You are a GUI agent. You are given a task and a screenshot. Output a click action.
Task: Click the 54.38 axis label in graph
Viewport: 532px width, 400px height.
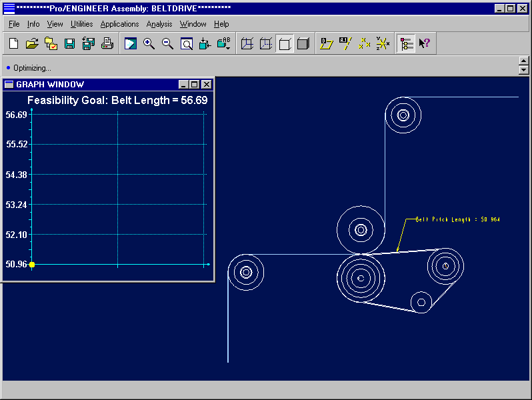click(x=16, y=175)
